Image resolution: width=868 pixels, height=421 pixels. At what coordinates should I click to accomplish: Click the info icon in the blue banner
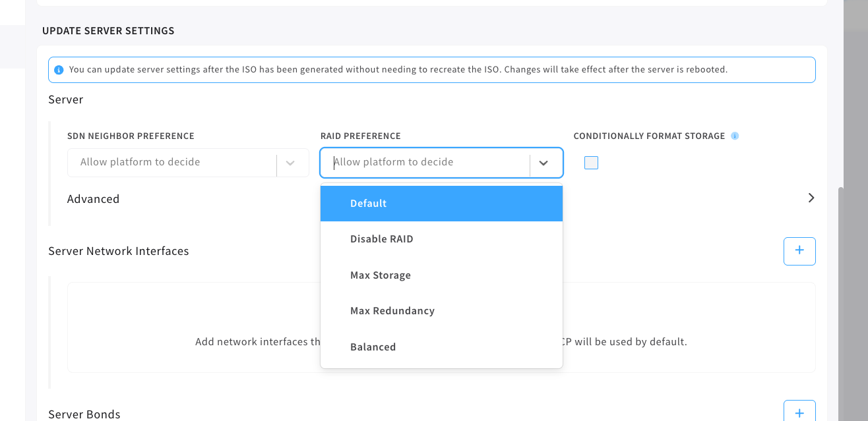pos(59,70)
